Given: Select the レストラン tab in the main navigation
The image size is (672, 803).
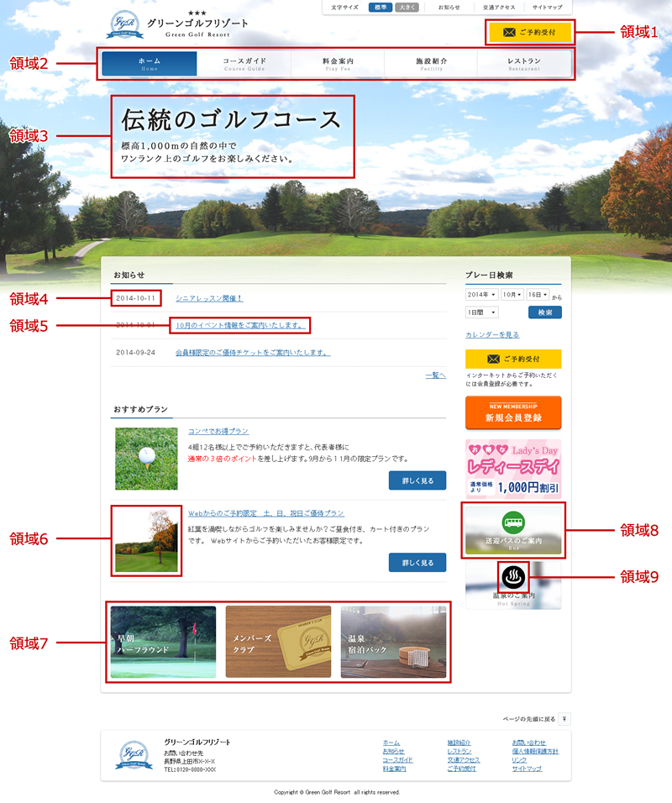Looking at the screenshot, I should pos(525,63).
